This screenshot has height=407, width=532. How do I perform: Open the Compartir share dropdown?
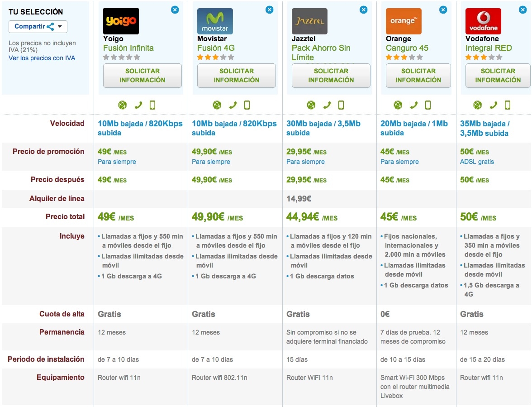pos(38,26)
